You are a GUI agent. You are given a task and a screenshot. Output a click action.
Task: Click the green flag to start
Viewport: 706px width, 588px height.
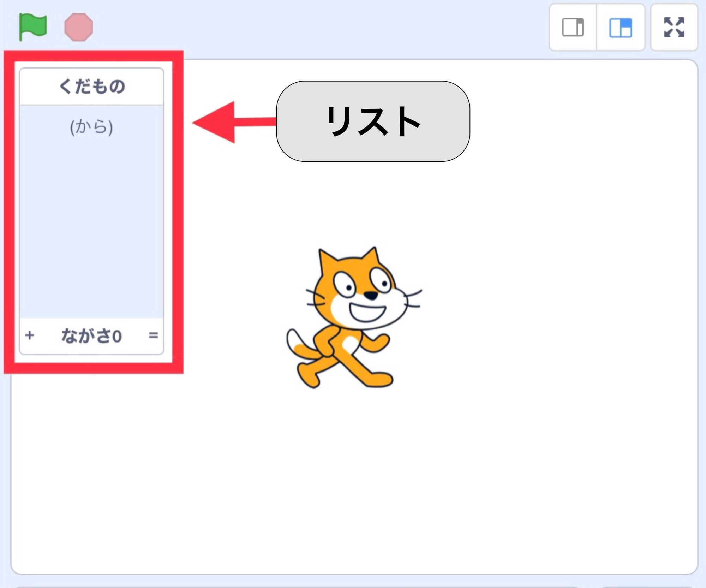point(32,27)
